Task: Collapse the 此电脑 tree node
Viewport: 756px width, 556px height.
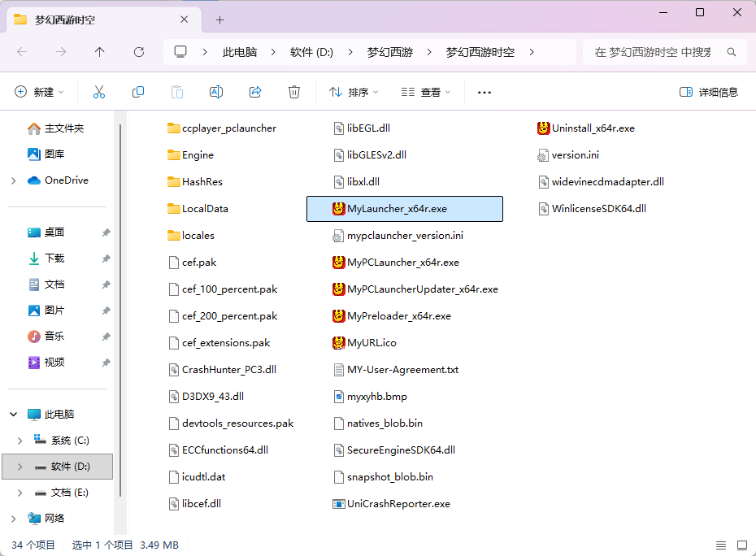Action: coord(14,415)
